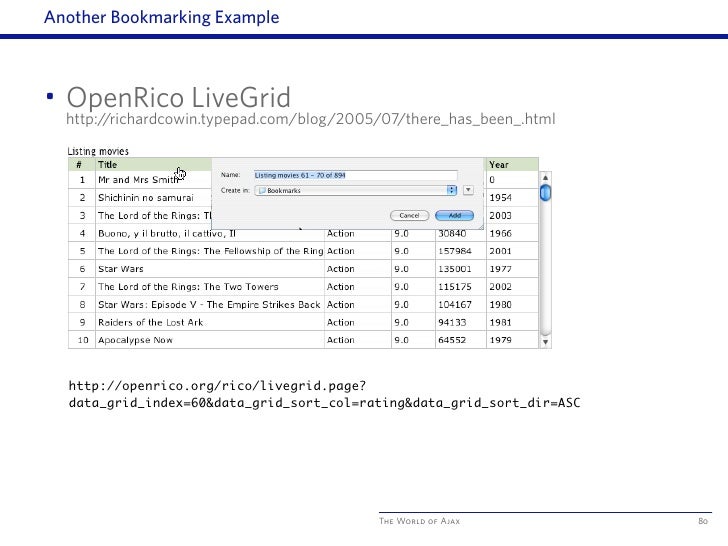This screenshot has width=728, height=546.
Task: Select 'Star Wars: Episode V' title cell
Action: [209, 305]
